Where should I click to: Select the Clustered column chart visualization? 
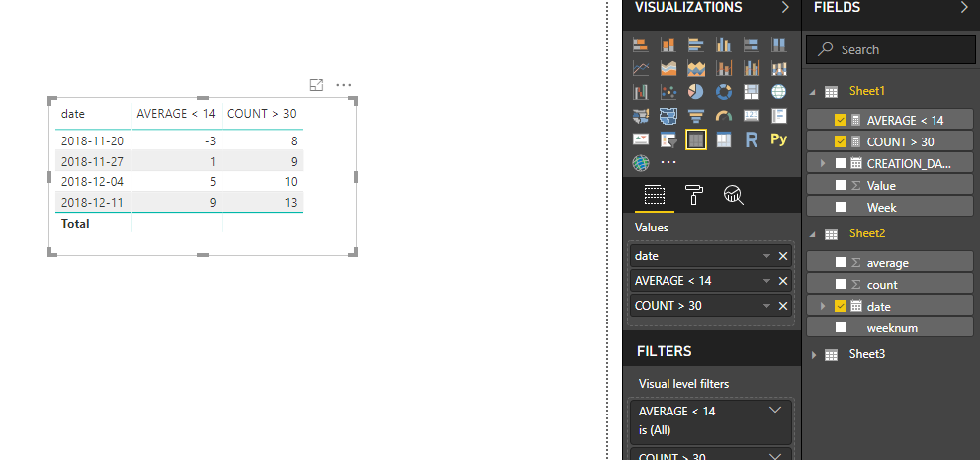pyautogui.click(x=723, y=45)
